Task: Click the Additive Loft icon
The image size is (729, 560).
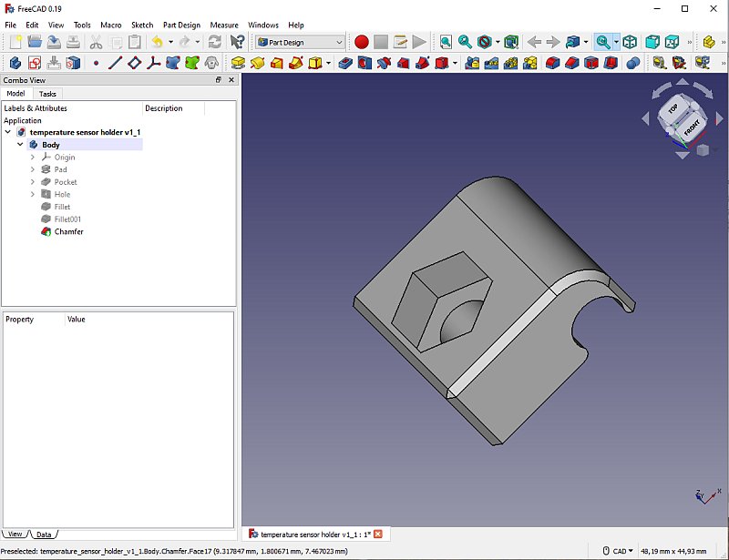Action: [x=277, y=63]
